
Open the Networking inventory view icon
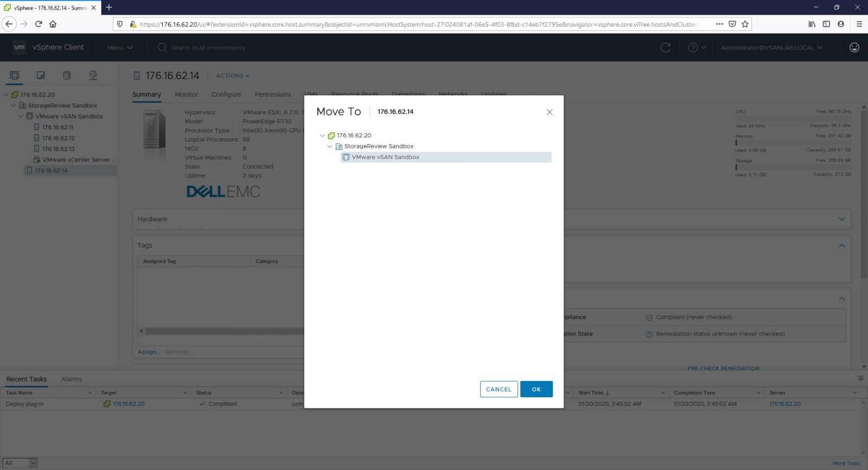click(93, 75)
